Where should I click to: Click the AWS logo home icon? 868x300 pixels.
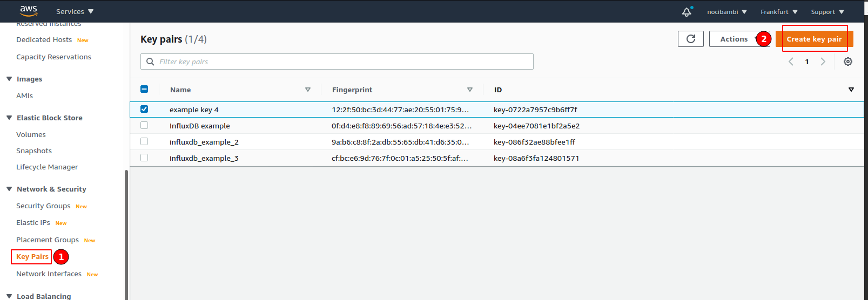[x=28, y=11]
